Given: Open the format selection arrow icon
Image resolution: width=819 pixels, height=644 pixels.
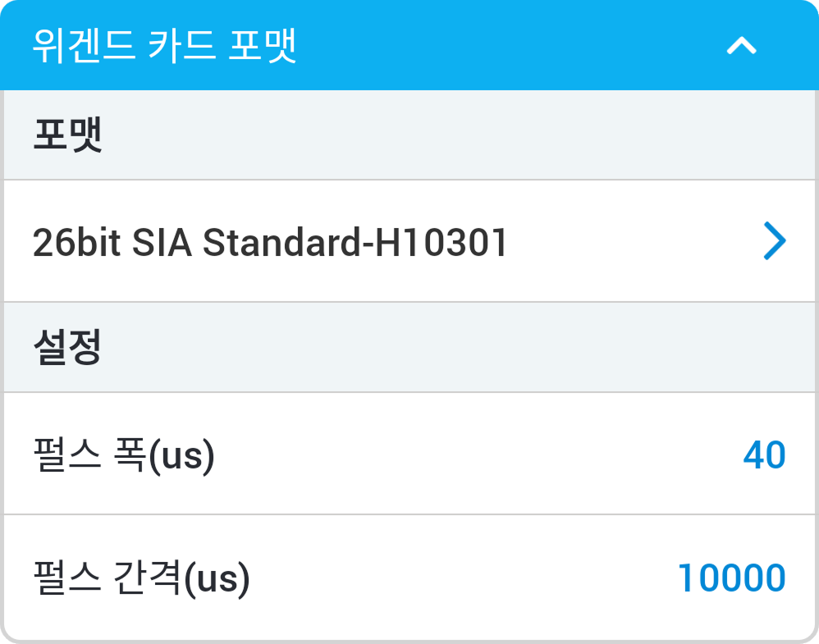Looking at the screenshot, I should click(x=774, y=242).
